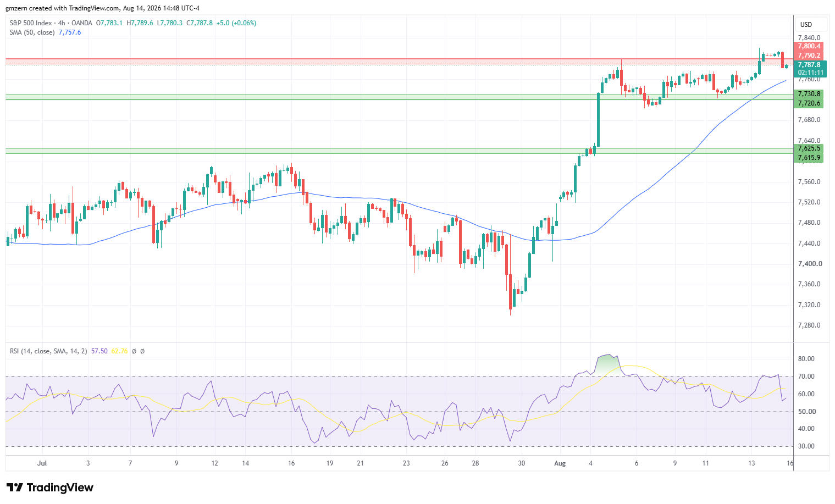Image resolution: width=835 pixels, height=504 pixels.
Task: Click the yellow RSI average value 62.76
Action: (x=120, y=351)
